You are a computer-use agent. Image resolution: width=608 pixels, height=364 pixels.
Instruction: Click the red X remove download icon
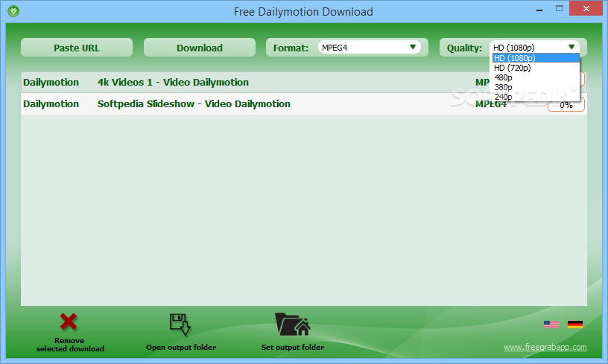tap(69, 322)
